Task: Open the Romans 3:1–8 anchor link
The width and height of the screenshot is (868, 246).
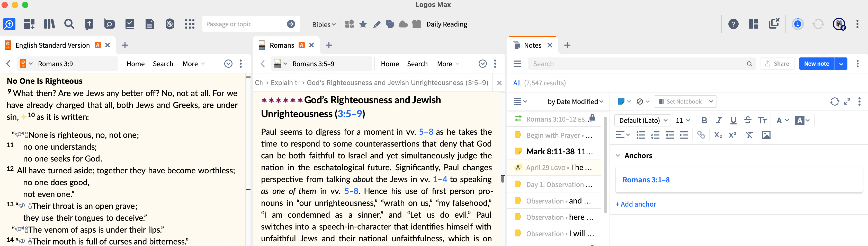Action: [x=646, y=180]
